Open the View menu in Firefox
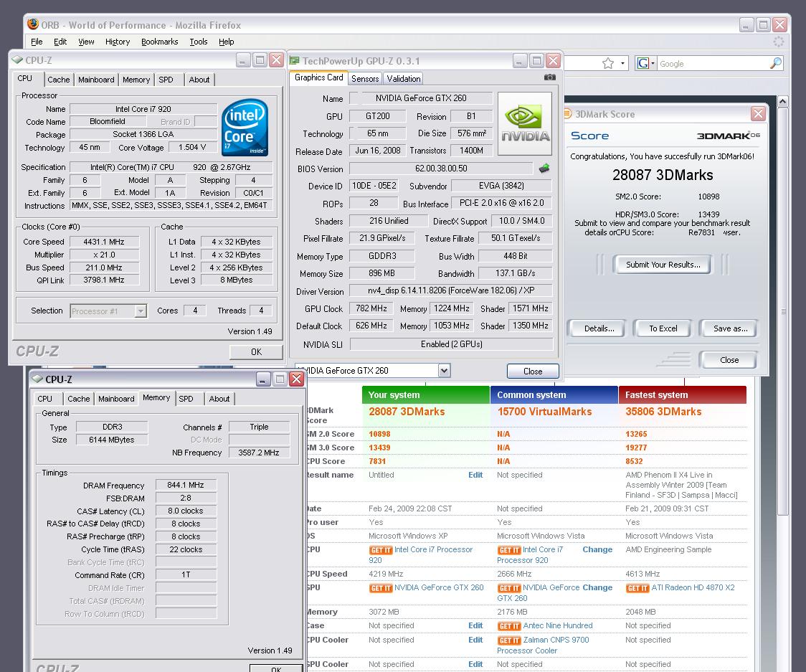 click(x=86, y=42)
